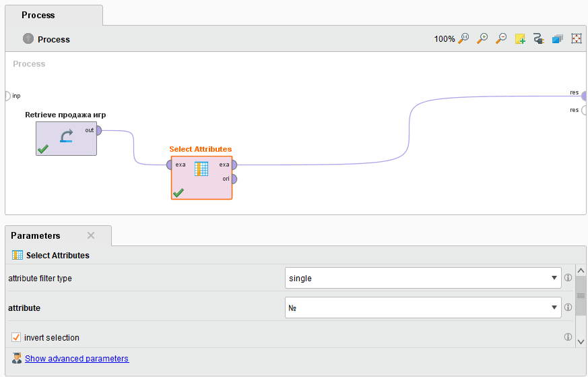Click the gray up-arrow icon beside Process
Image resolution: width=588 pixels, height=377 pixels.
pos(28,38)
